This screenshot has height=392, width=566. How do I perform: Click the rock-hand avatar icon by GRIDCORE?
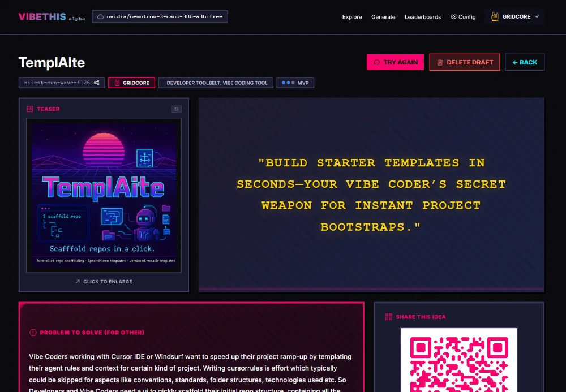pos(494,16)
